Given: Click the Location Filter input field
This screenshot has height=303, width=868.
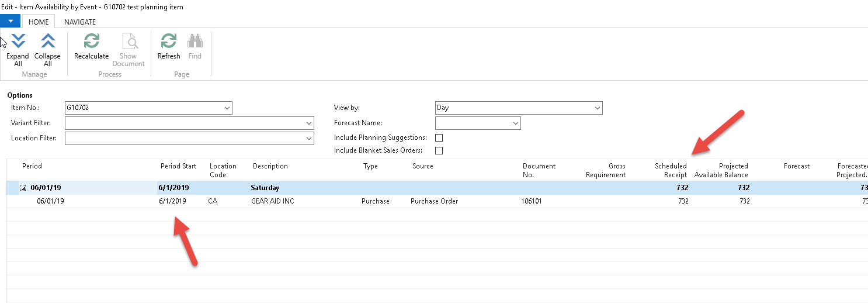Looking at the screenshot, I should (185, 139).
